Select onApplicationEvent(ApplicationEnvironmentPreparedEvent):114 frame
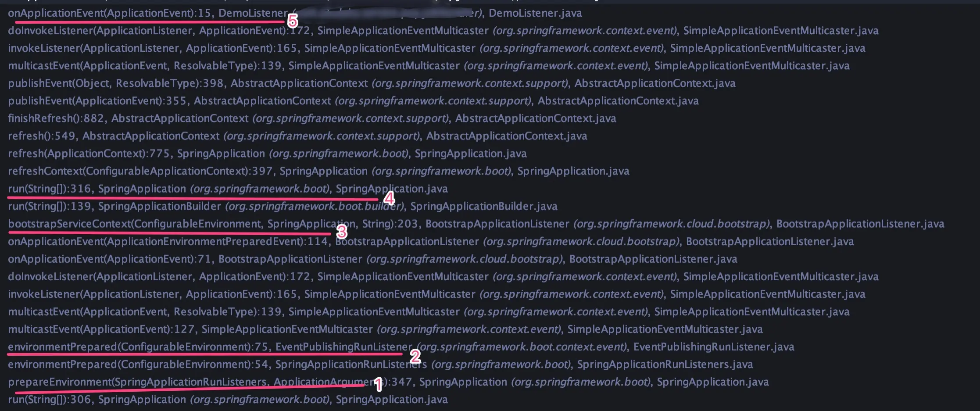This screenshot has width=980, height=411. [431, 241]
